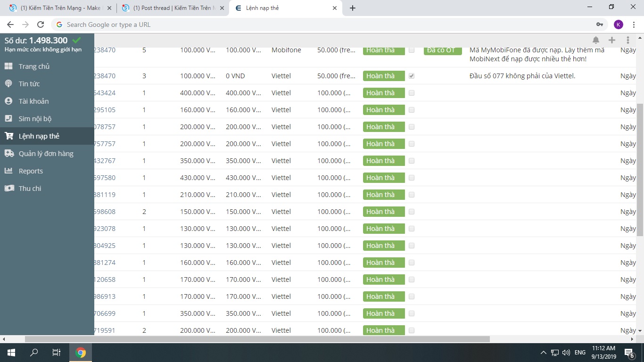
Task: Click the plus icon in the page header
Action: (612, 41)
